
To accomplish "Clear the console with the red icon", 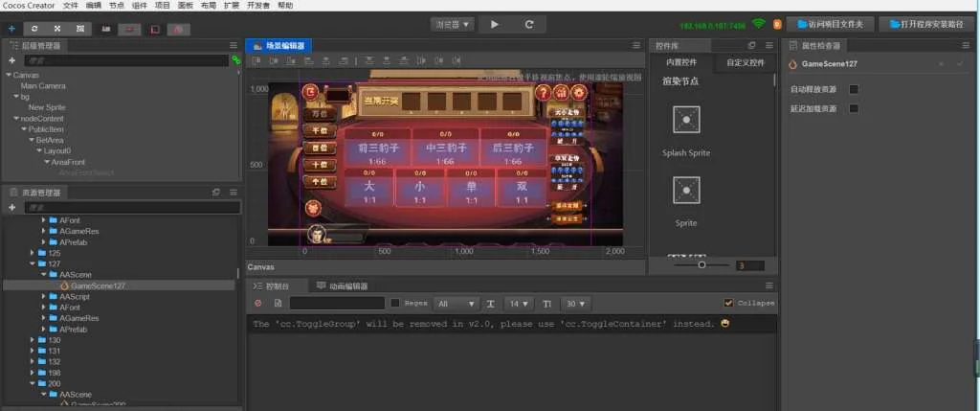I will coord(258,304).
